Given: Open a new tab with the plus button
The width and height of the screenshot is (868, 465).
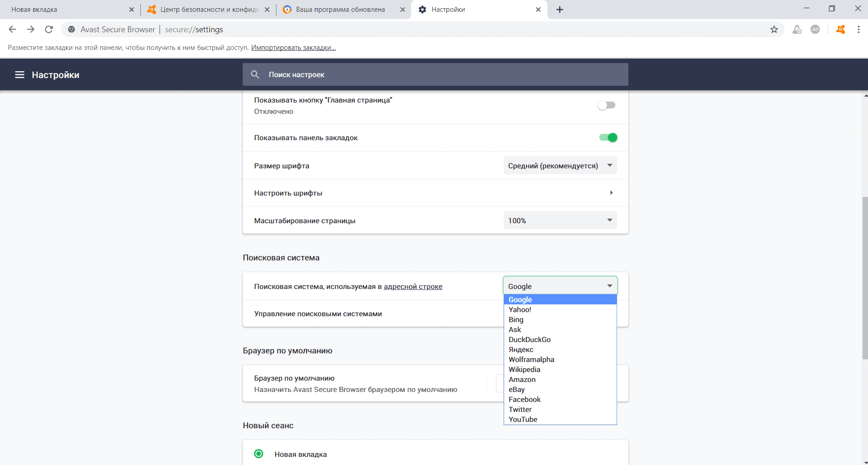Looking at the screenshot, I should [560, 10].
